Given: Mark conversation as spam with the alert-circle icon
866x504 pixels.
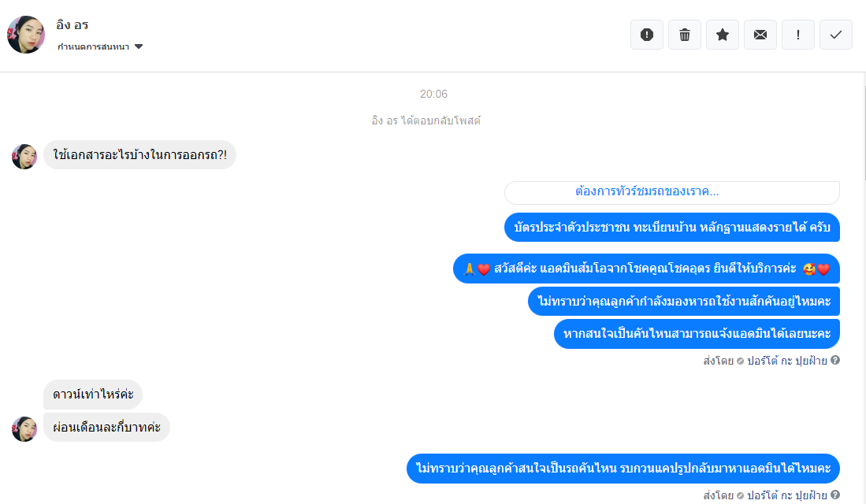Looking at the screenshot, I should (647, 35).
